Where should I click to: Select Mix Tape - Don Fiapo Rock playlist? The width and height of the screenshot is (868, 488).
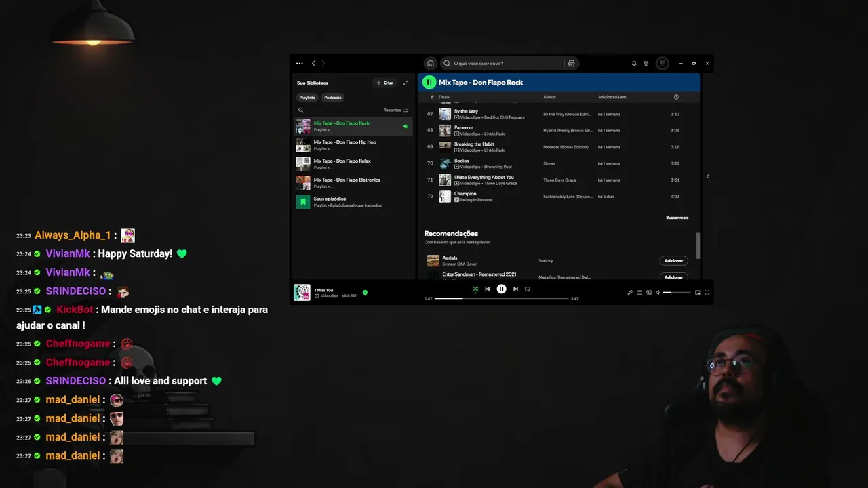click(353, 126)
